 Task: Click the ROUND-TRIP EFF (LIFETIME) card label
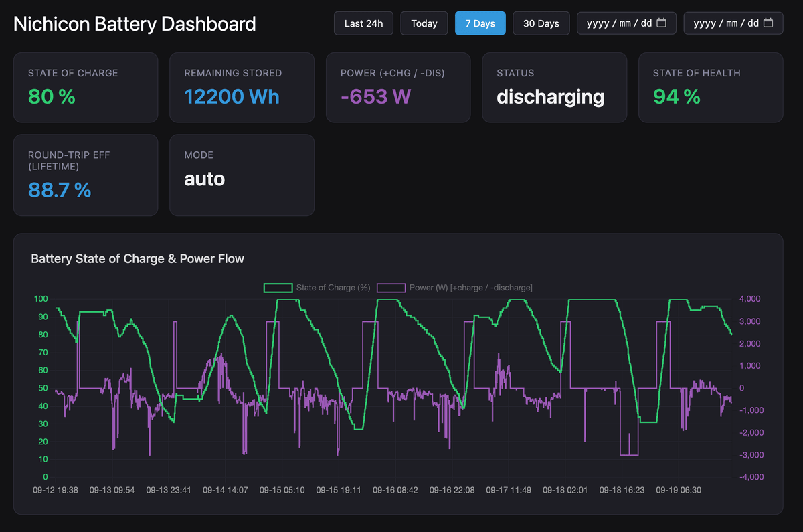[x=69, y=161]
